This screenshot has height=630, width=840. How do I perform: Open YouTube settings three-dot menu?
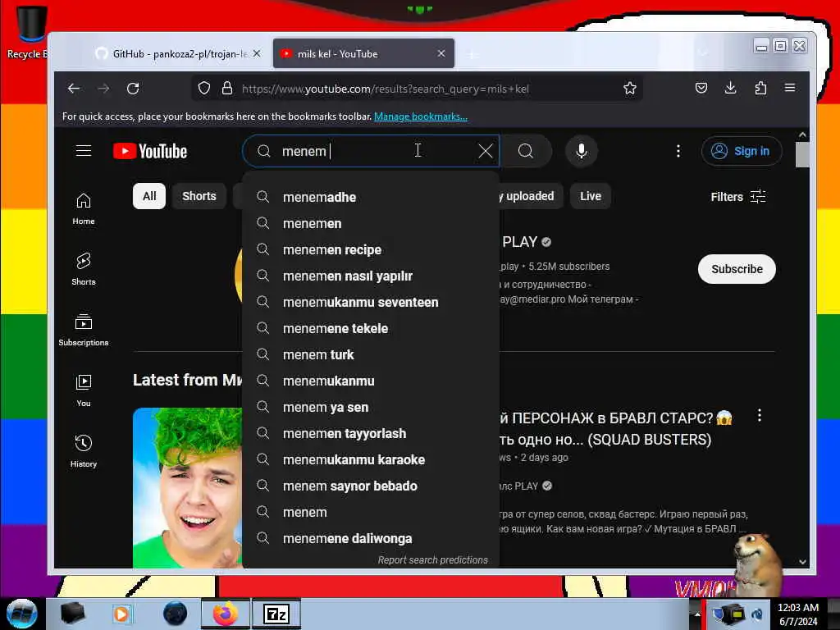(x=678, y=151)
